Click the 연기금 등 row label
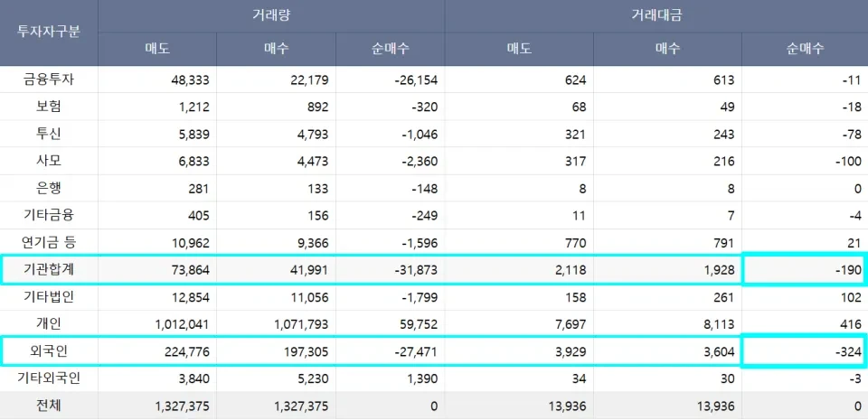The height and width of the screenshot is (420, 868). coord(49,243)
